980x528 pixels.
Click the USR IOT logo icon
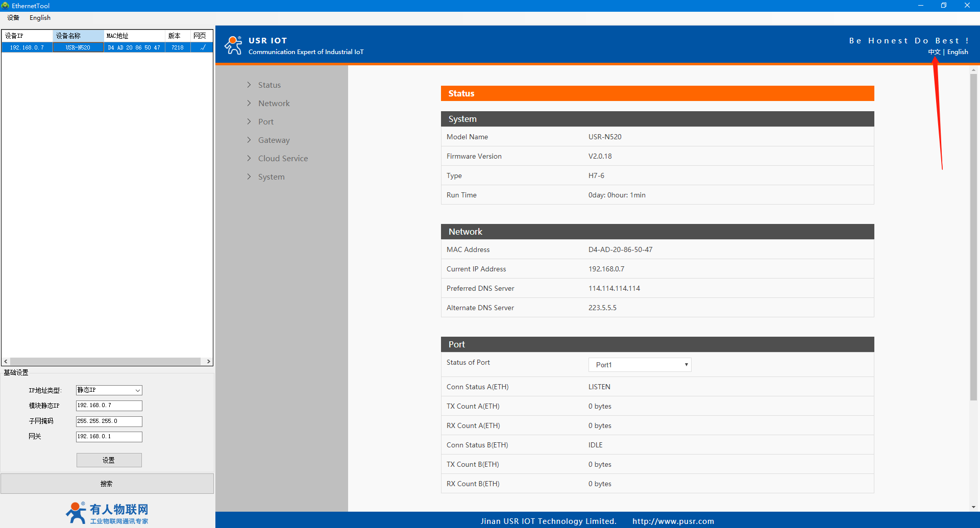coord(233,45)
